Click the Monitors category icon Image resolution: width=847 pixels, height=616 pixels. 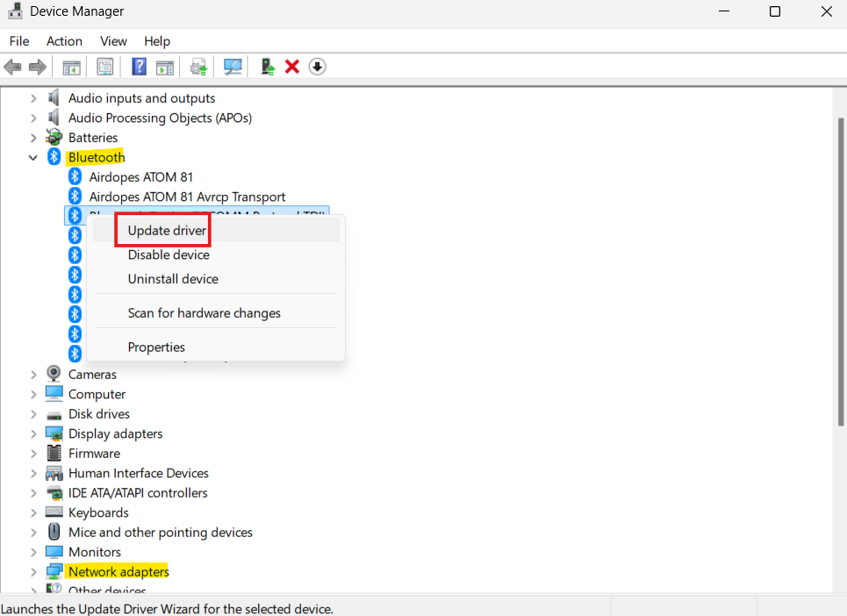pyautogui.click(x=54, y=552)
